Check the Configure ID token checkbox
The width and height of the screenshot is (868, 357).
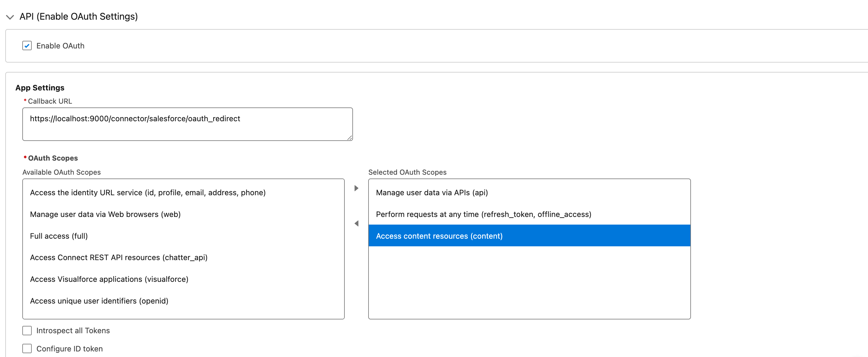(x=27, y=348)
